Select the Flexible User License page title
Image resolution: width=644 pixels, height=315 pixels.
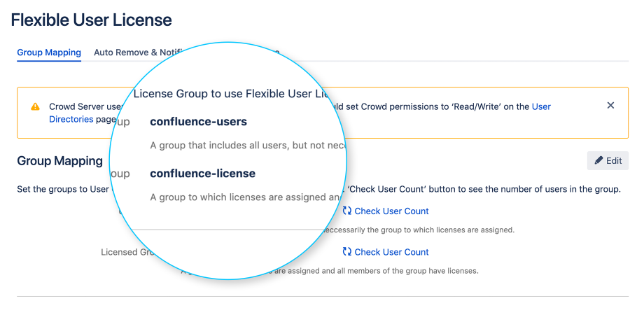[x=91, y=20]
